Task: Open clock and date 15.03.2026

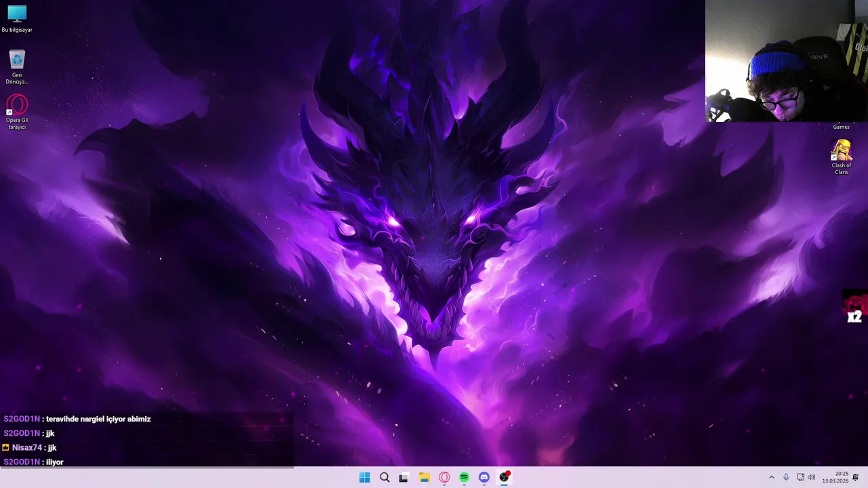Action: tap(835, 477)
